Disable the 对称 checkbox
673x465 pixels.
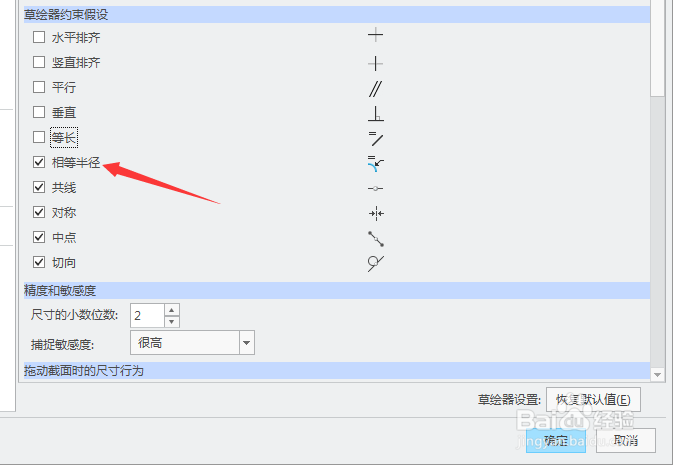pyautogui.click(x=39, y=212)
